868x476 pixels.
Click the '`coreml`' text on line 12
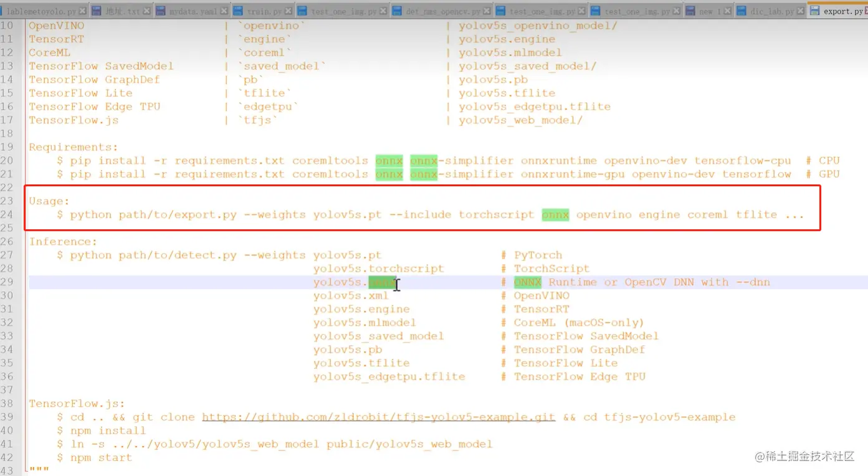pos(265,53)
